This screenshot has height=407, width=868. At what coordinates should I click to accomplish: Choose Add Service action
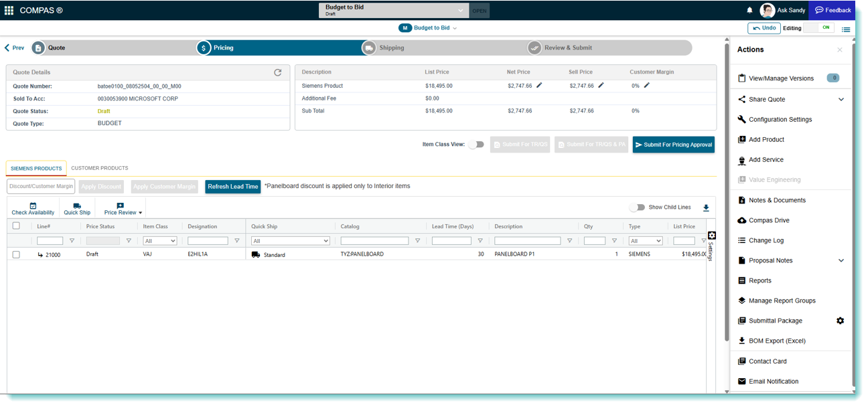(x=760, y=159)
